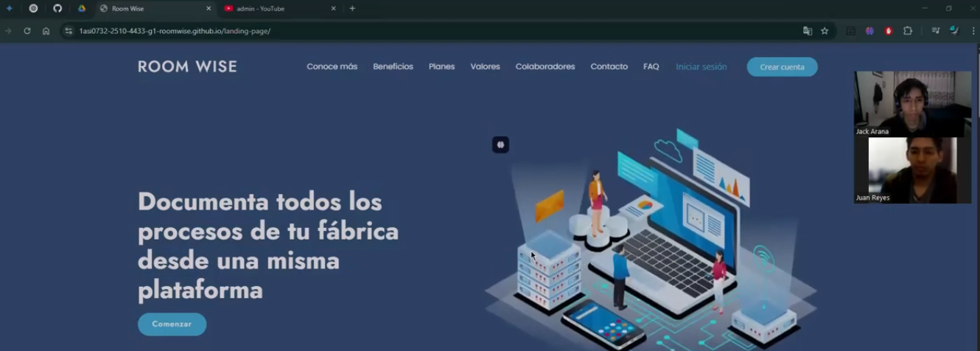The width and height of the screenshot is (980, 351).
Task: Reload the current page
Action: coord(27,31)
